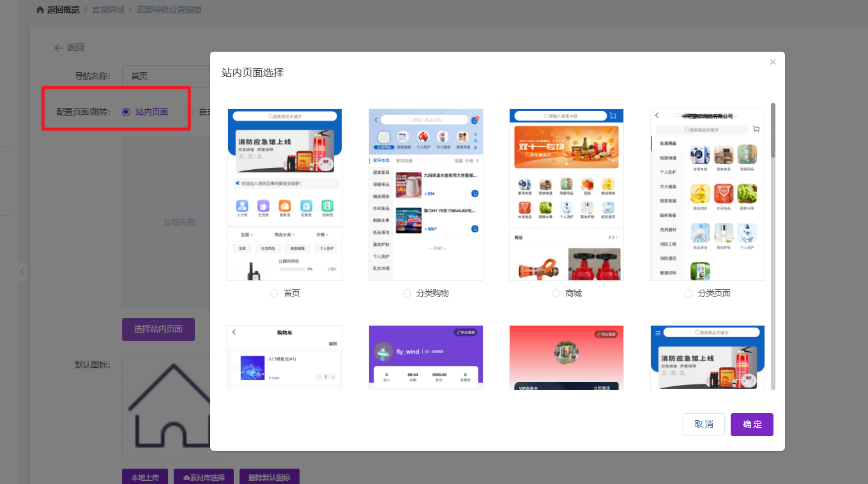This screenshot has width=868, height=484.
Task: Open the 官微商城 breadcrumb
Action: 108,10
